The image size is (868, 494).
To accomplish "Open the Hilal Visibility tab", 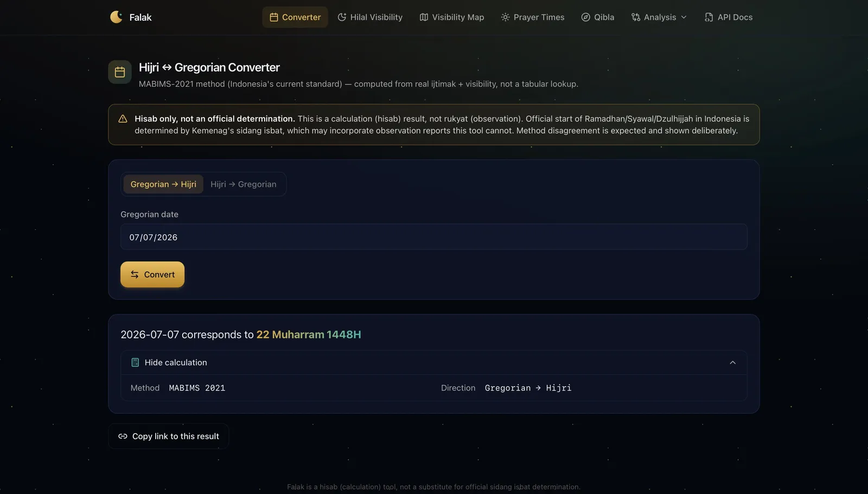I will [370, 17].
